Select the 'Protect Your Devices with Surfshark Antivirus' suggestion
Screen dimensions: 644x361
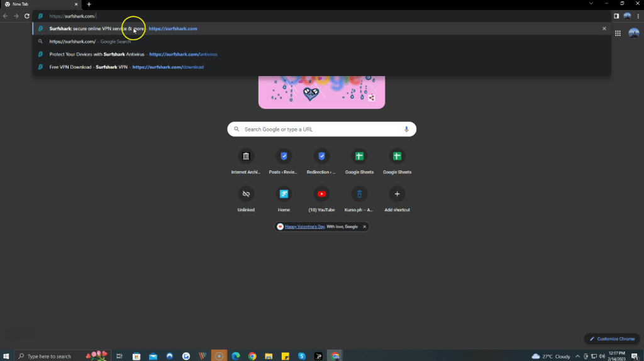(321, 54)
